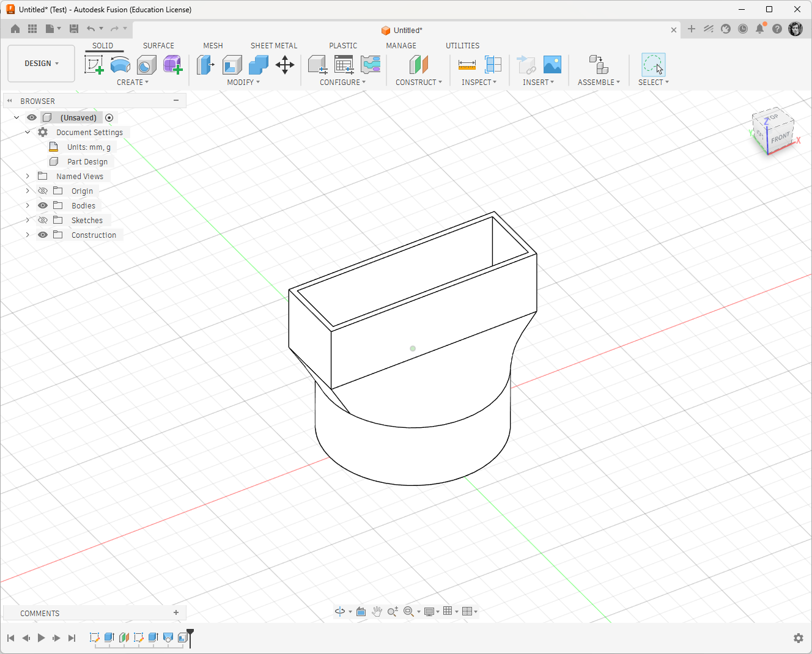Click the Press Pull icon
Viewport: 812px width, 654px height.
(205, 64)
